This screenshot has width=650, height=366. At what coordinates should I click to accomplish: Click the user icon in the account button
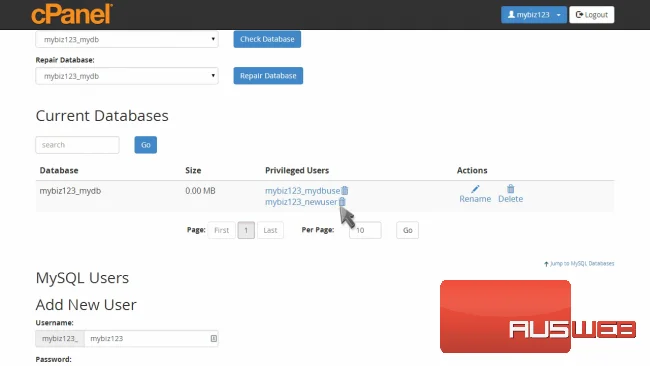tap(511, 15)
